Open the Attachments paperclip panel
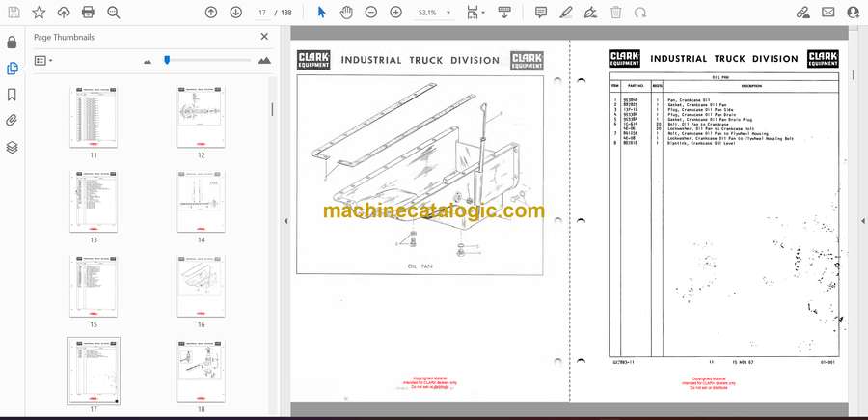This screenshot has height=420, width=868. (13, 121)
